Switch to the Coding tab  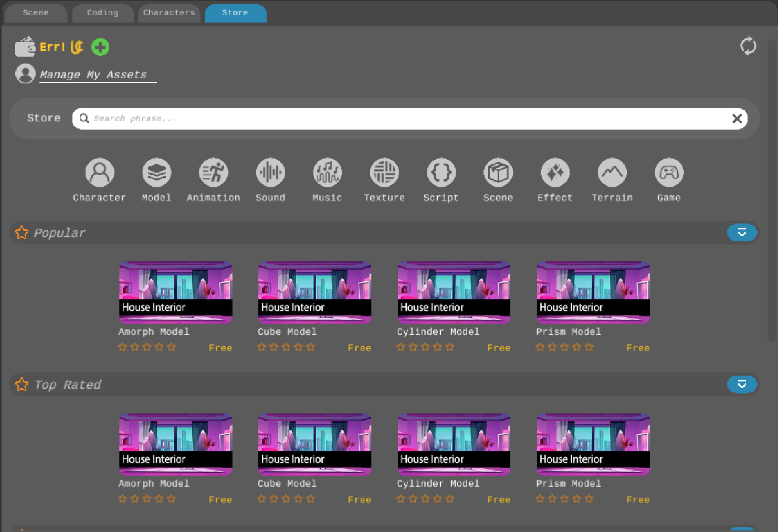tap(103, 13)
